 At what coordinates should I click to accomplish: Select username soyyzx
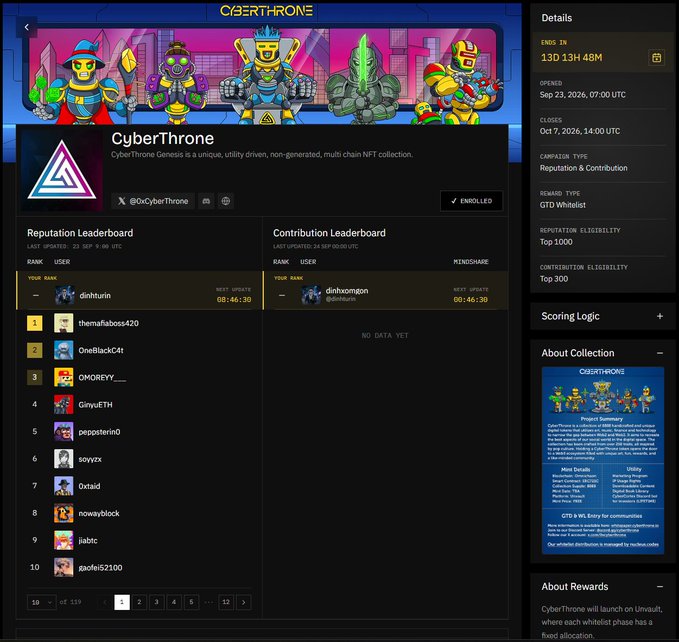90,459
